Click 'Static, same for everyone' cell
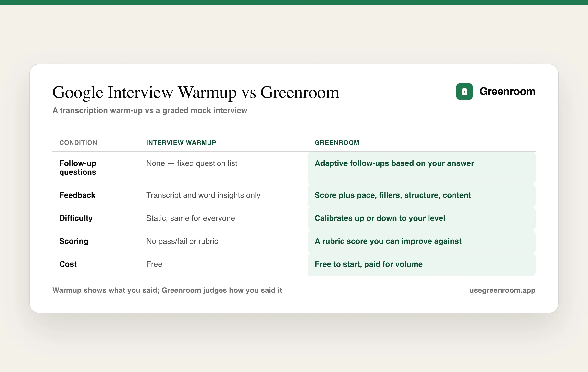The width and height of the screenshot is (588, 372). pyautogui.click(x=190, y=218)
